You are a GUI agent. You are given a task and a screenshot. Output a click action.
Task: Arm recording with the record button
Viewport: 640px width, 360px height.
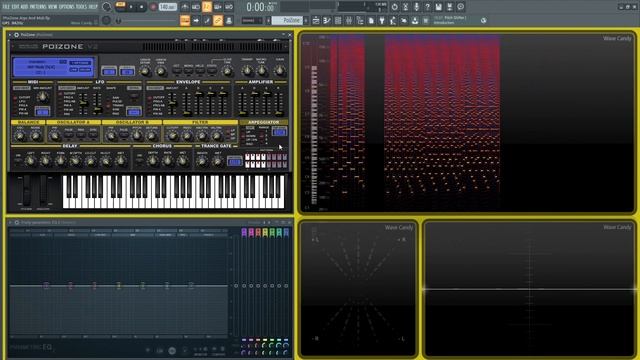click(153, 7)
